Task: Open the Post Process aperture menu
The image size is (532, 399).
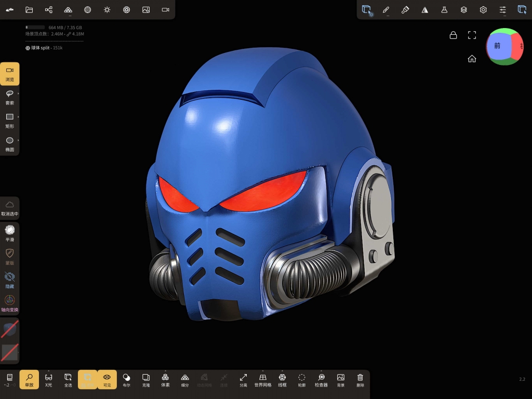Action: [127, 9]
